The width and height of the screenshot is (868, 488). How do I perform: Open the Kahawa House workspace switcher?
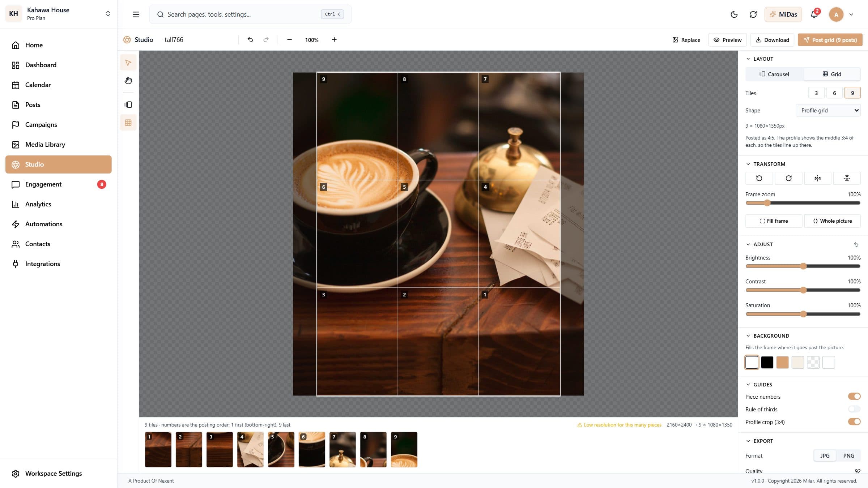(59, 14)
